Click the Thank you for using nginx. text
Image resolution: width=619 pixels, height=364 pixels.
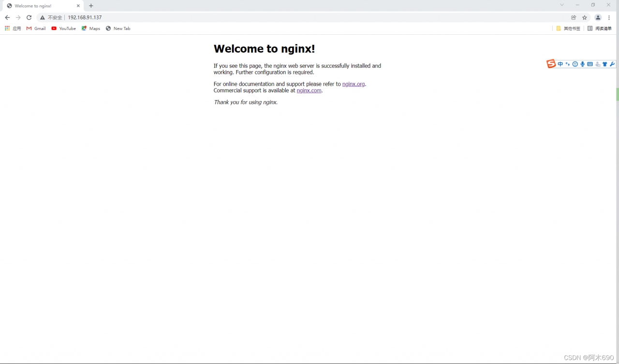click(246, 102)
